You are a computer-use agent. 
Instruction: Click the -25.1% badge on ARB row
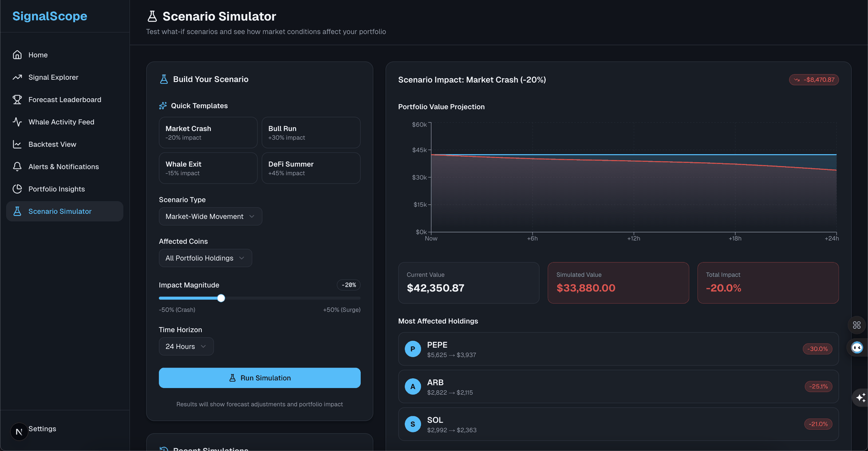(x=819, y=386)
